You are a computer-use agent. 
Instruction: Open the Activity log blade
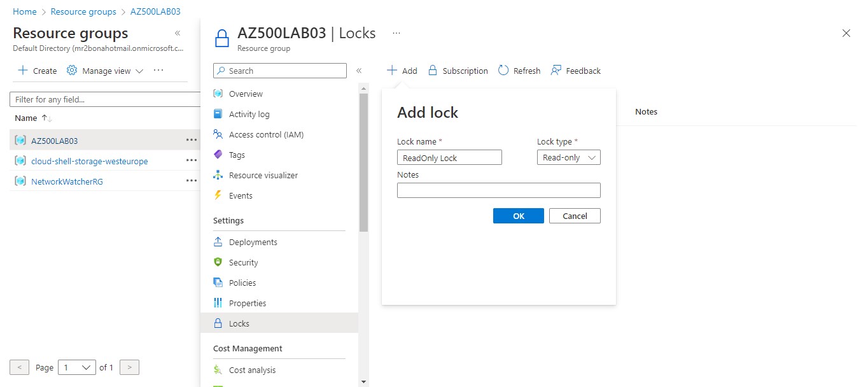(248, 114)
